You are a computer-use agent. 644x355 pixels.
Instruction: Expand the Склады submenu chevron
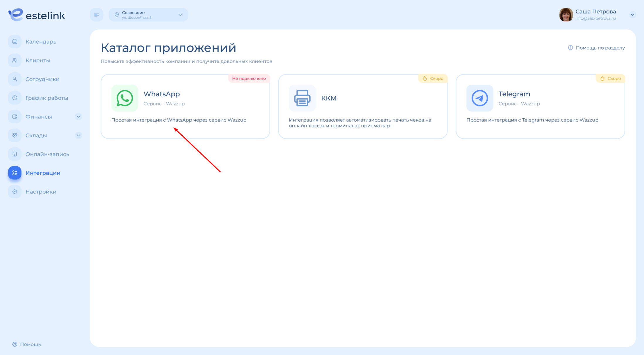coord(78,135)
